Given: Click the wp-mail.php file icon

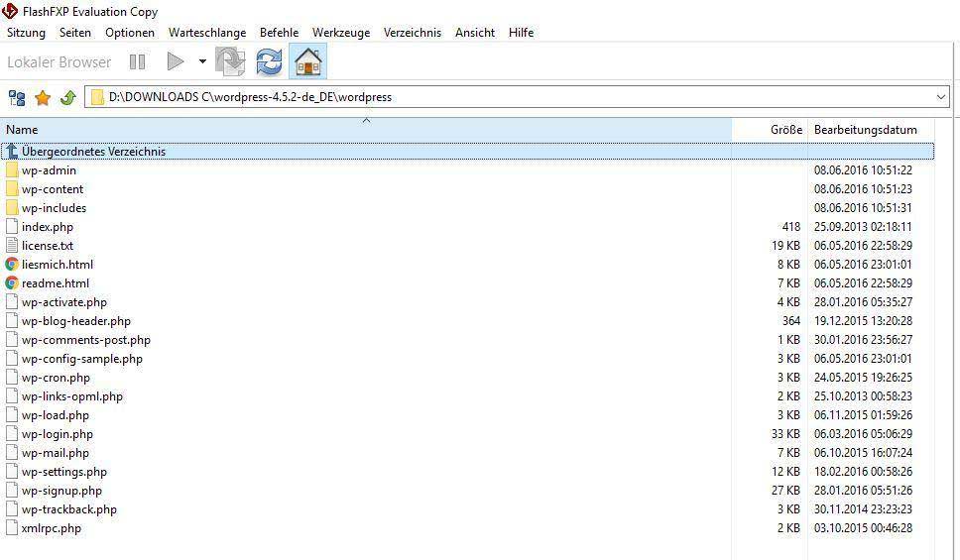Looking at the screenshot, I should [x=12, y=453].
